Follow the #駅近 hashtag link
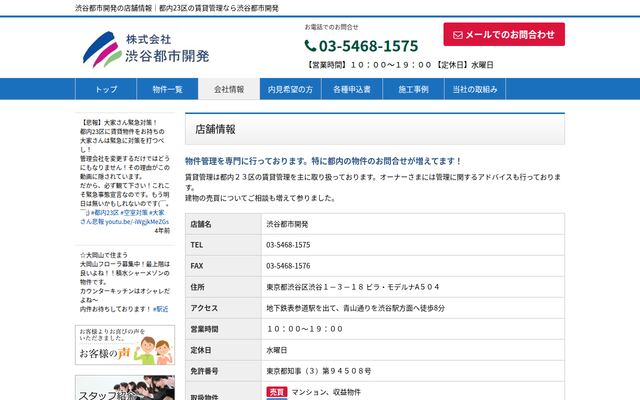 [x=160, y=309]
